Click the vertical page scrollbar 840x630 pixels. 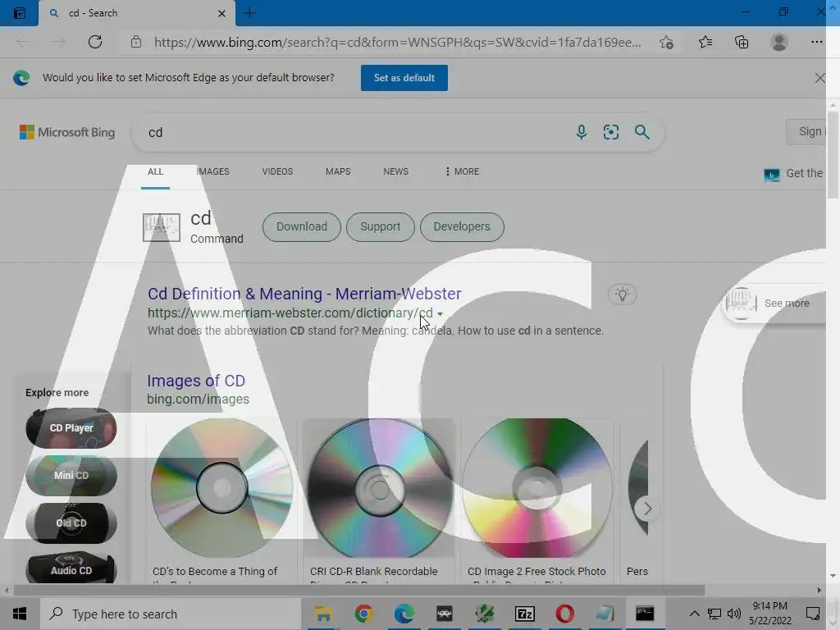pos(833,155)
